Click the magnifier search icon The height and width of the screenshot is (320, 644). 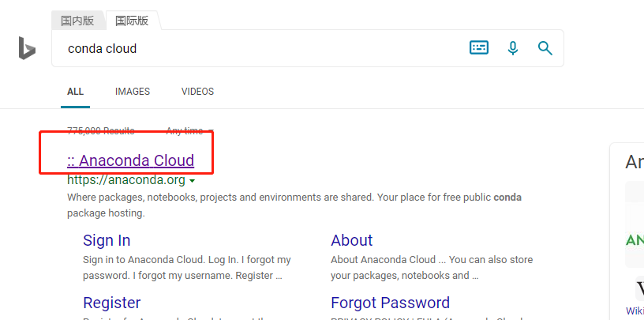(x=545, y=48)
